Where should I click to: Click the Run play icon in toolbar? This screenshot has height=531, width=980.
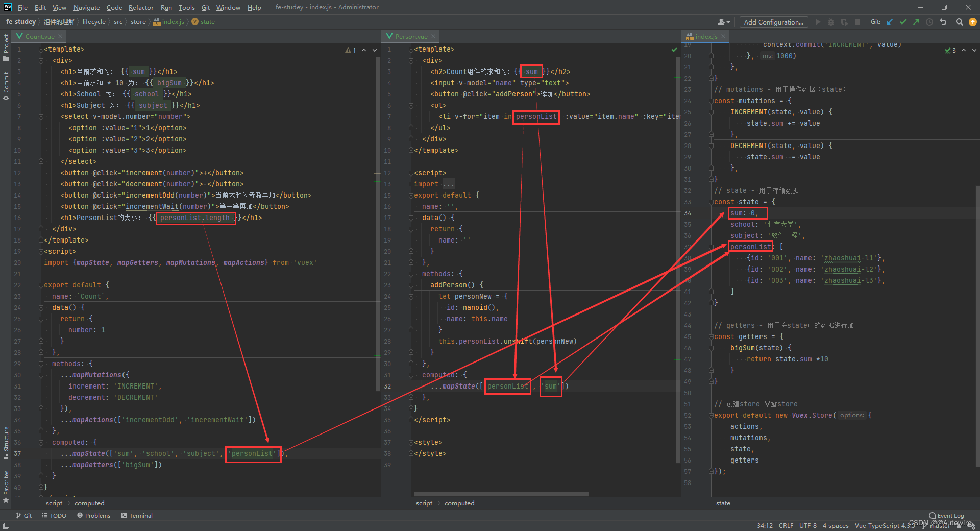point(818,22)
